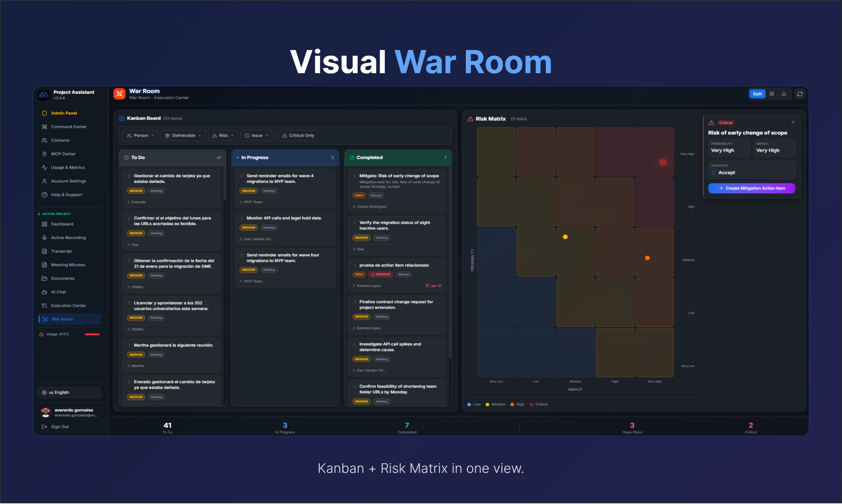Viewport: 842px width, 504px height.
Task: Click the red War Room logo icon
Action: point(119,94)
